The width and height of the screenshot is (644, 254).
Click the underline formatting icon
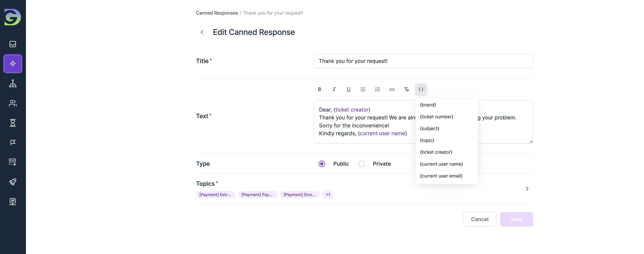coord(348,89)
